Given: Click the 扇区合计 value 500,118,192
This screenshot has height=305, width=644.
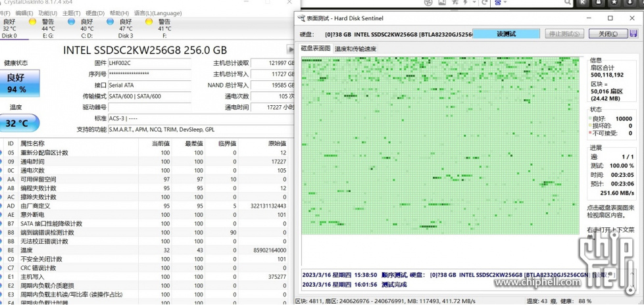Looking at the screenshot, I should tap(607, 75).
